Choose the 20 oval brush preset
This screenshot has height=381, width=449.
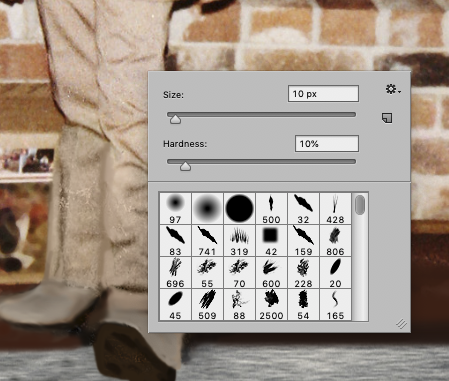click(x=335, y=272)
